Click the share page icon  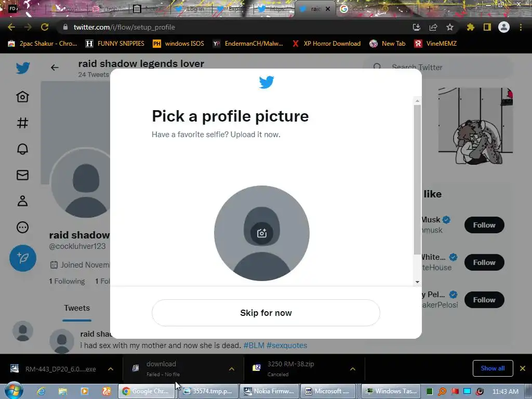click(x=433, y=27)
